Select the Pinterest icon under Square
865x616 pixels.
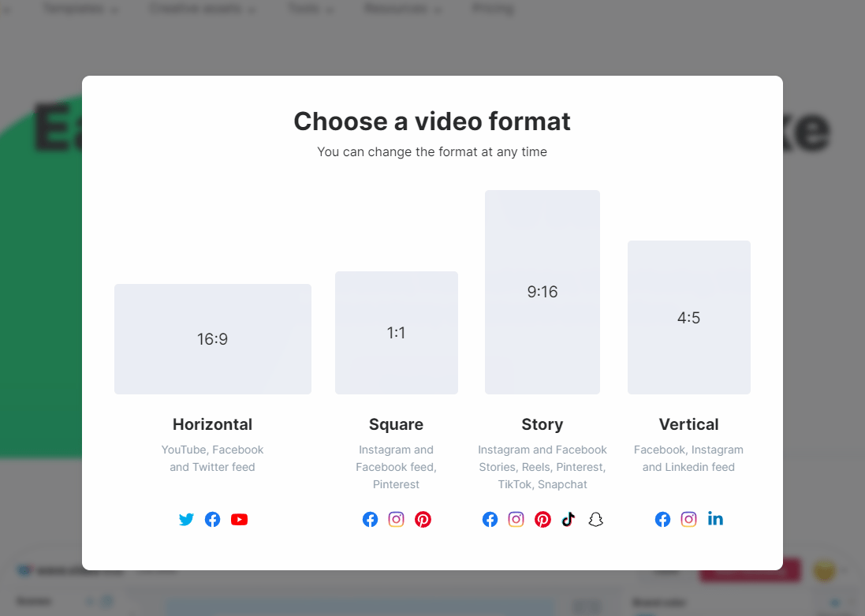click(423, 519)
